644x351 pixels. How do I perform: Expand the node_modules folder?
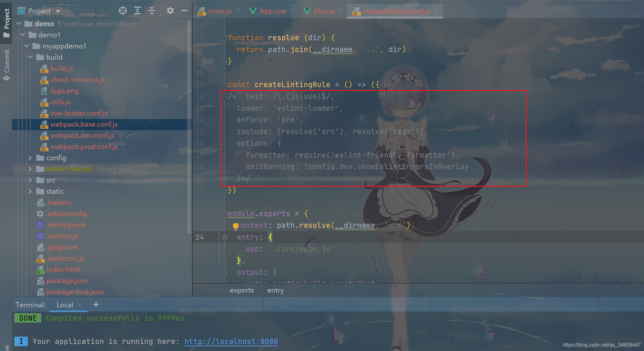point(30,169)
